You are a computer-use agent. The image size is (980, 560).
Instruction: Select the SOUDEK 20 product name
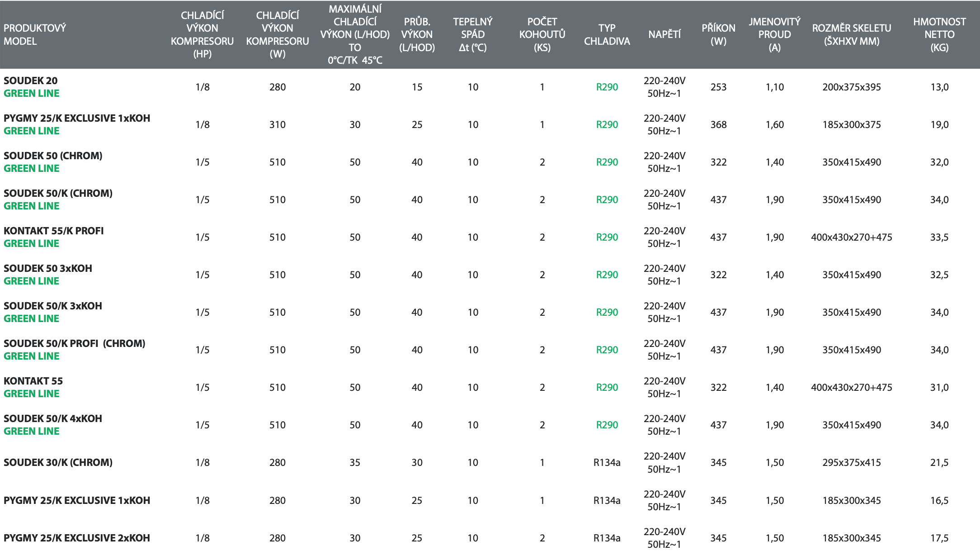31,81
